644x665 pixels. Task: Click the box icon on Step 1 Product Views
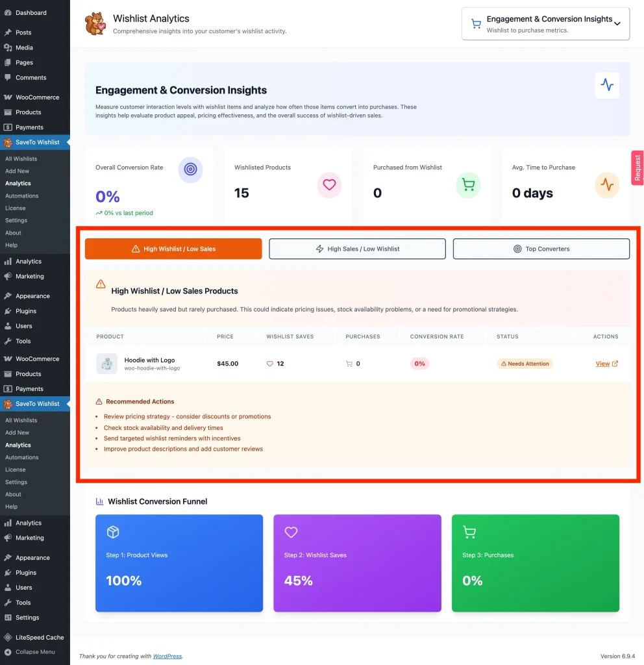113,532
